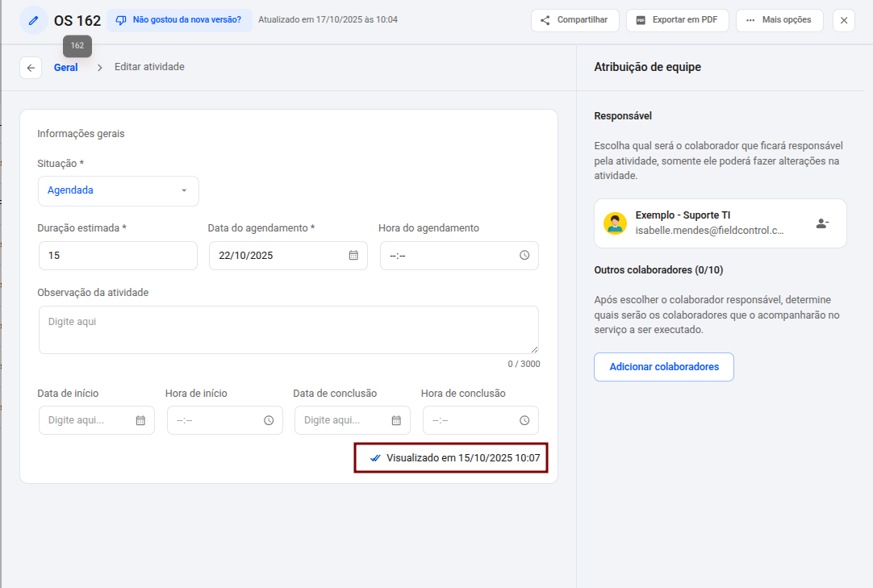Click clock icon in Hora do agendamento
Viewport: 873px width, 588px height.
(x=524, y=256)
